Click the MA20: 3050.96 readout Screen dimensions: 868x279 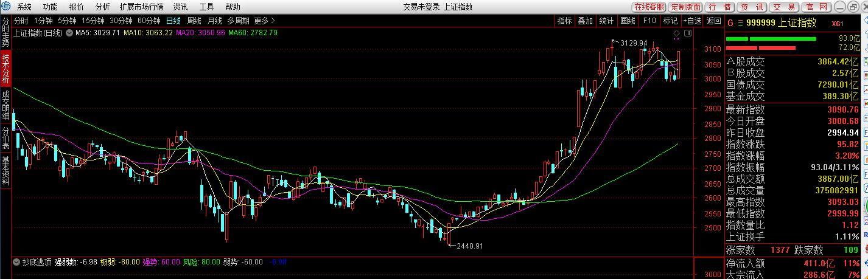pos(200,33)
